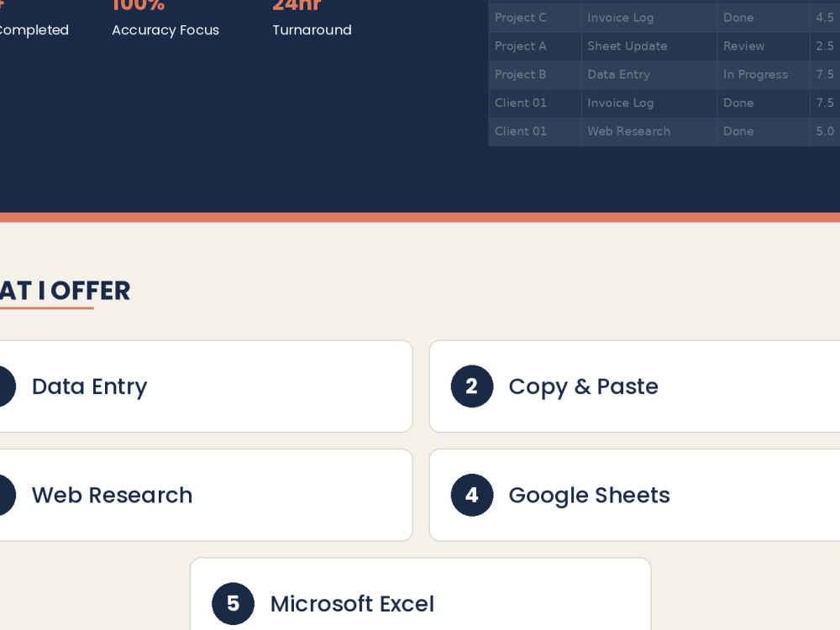Click the number 2 badge beside Copy & Paste
This screenshot has height=630, width=840.
click(471, 386)
